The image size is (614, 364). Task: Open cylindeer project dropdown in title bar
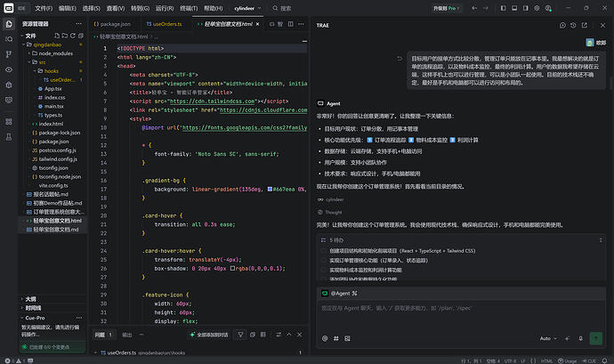(x=247, y=8)
